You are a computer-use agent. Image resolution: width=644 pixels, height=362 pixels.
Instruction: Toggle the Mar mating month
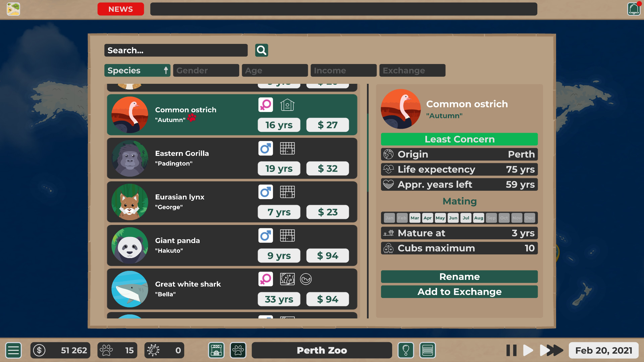click(415, 218)
